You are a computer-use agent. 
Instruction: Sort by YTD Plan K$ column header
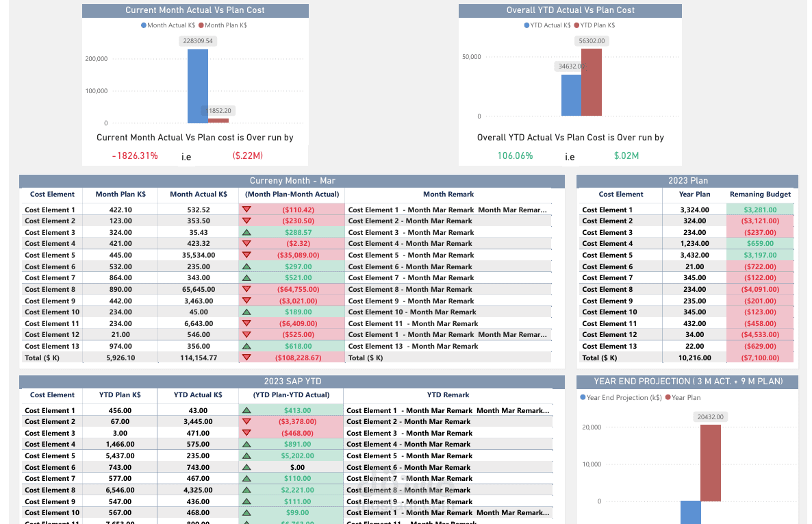120,395
